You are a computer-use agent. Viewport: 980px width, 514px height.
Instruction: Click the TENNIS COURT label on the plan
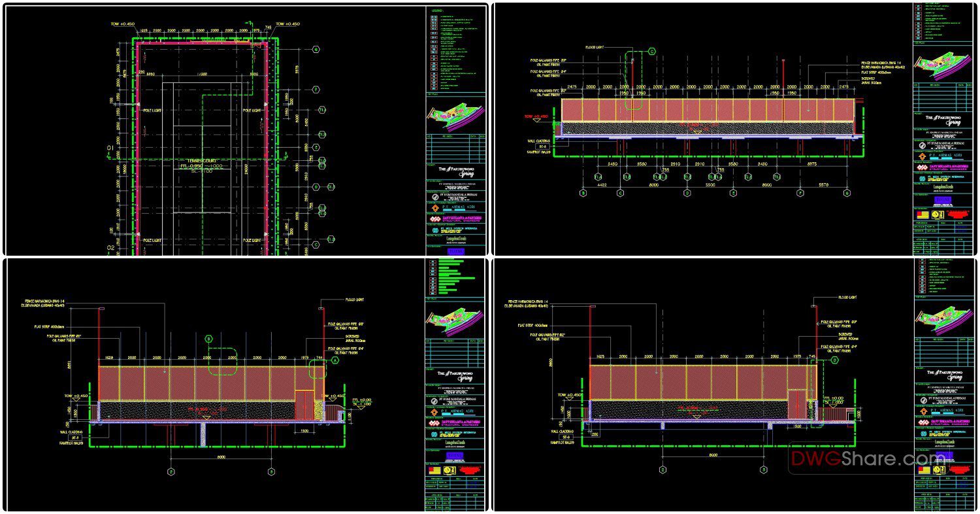(202, 160)
